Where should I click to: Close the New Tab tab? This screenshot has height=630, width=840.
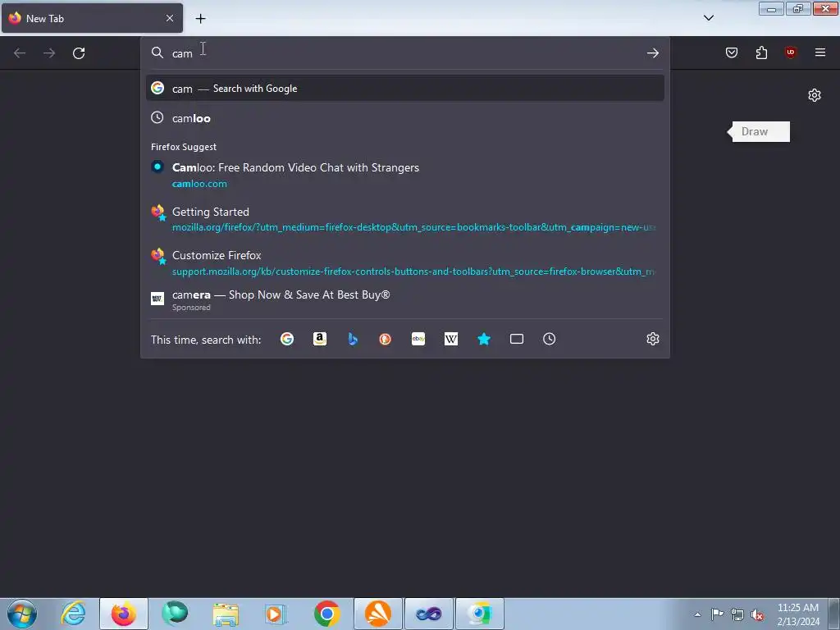click(x=170, y=18)
